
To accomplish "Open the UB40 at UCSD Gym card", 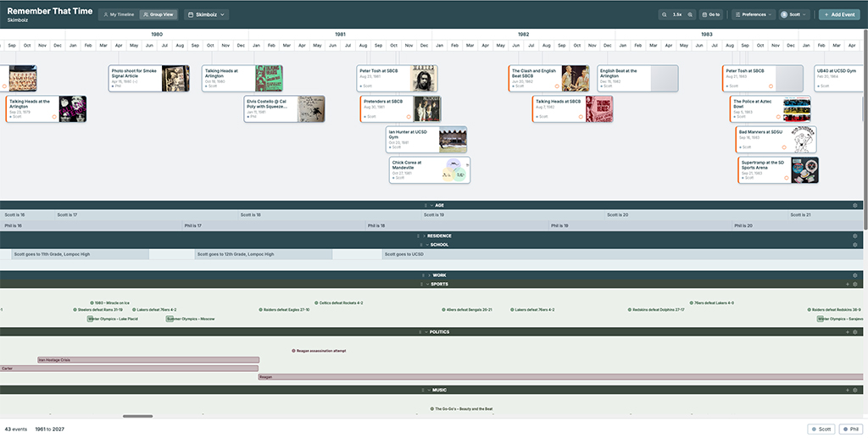I will [839, 79].
